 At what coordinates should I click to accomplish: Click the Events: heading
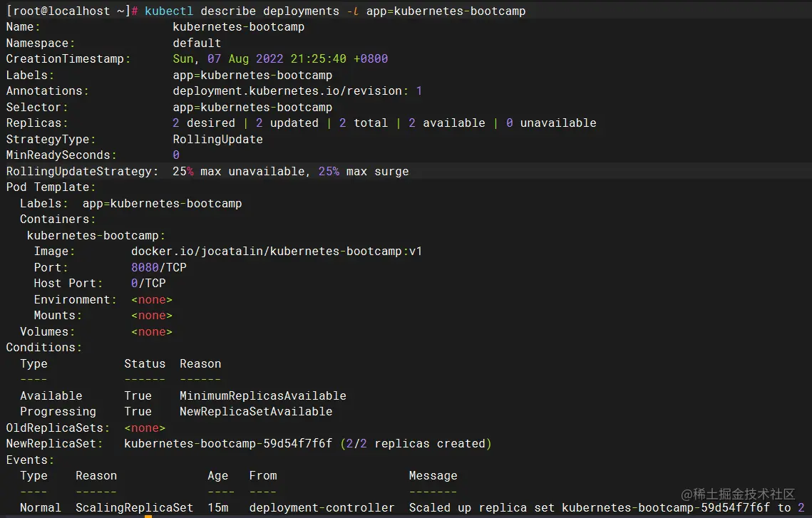30,460
